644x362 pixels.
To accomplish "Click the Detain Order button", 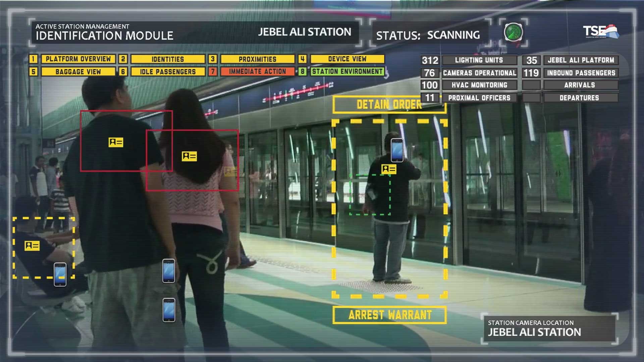I will (389, 105).
